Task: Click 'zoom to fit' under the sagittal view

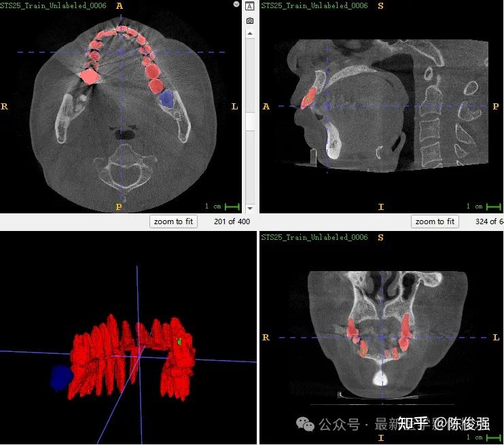Action: [435, 221]
